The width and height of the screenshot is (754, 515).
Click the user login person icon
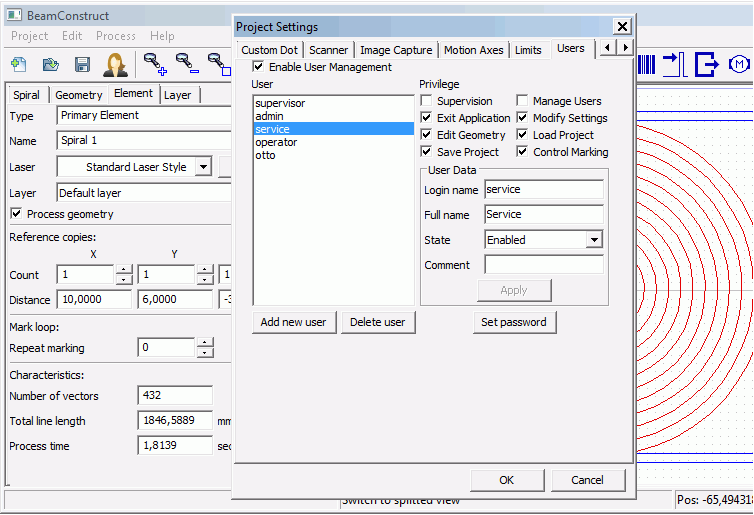(116, 64)
